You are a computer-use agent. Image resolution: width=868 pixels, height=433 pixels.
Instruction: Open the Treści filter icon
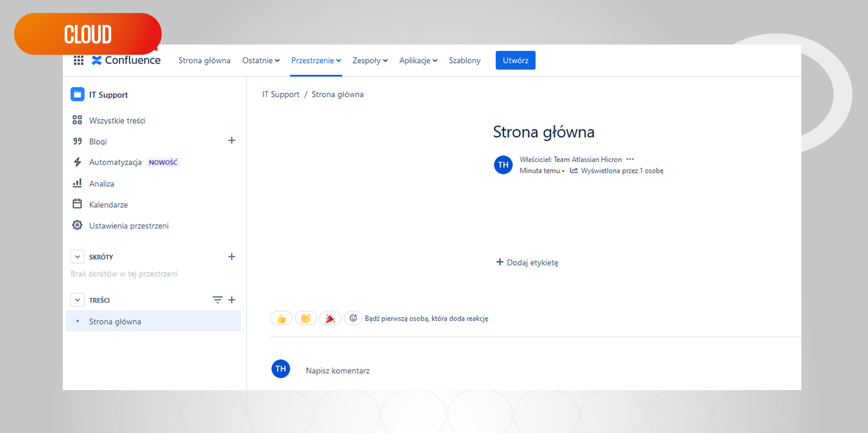click(x=218, y=300)
